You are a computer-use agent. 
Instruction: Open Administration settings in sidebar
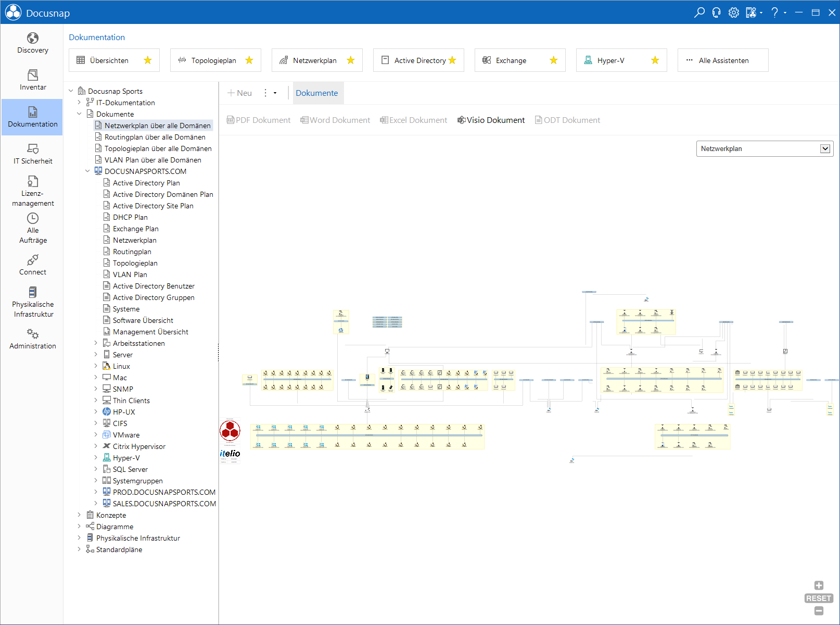click(32, 339)
